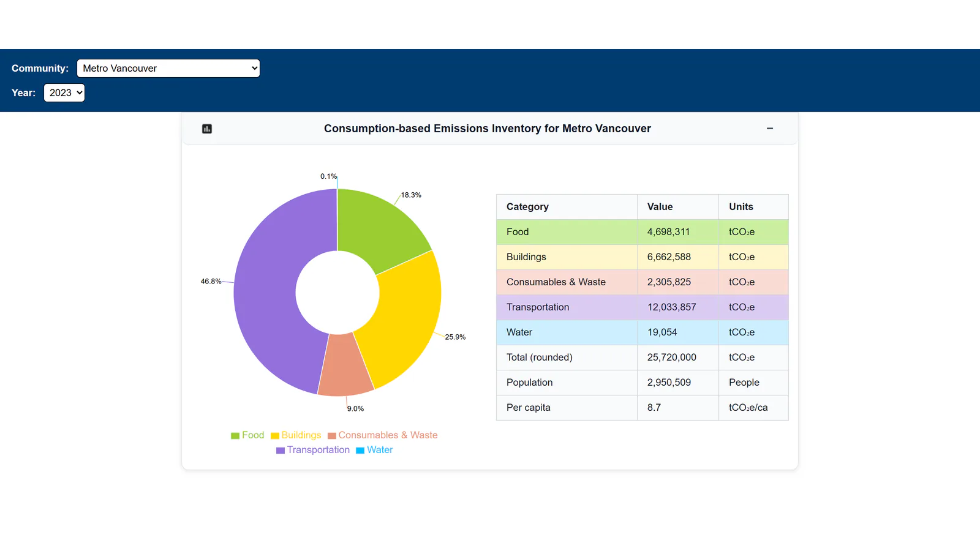This screenshot has height=551, width=980.
Task: Click the Buildings value 6,662,588
Action: click(x=678, y=257)
